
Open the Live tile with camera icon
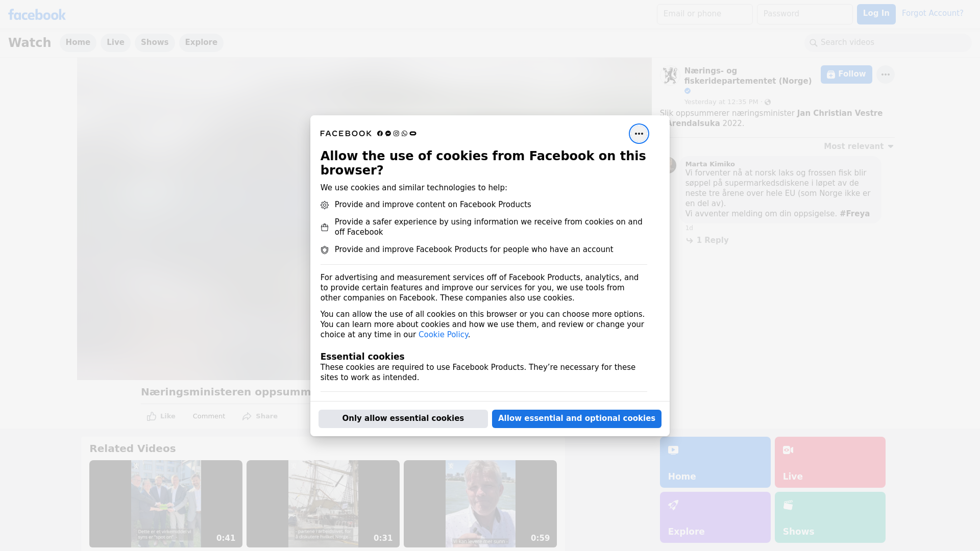coord(829,462)
